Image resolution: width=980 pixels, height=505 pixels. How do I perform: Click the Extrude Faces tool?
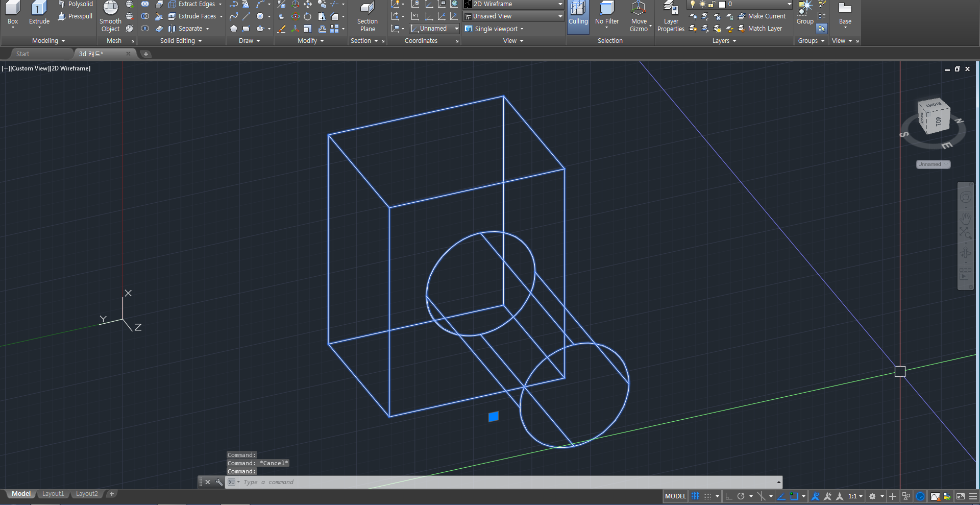tap(195, 16)
